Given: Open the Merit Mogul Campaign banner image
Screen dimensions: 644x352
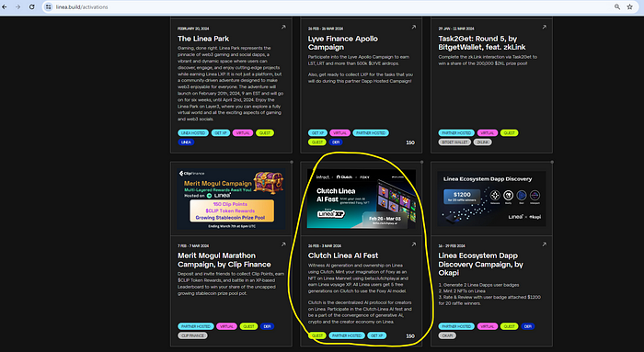Looking at the screenshot, I should point(231,199).
